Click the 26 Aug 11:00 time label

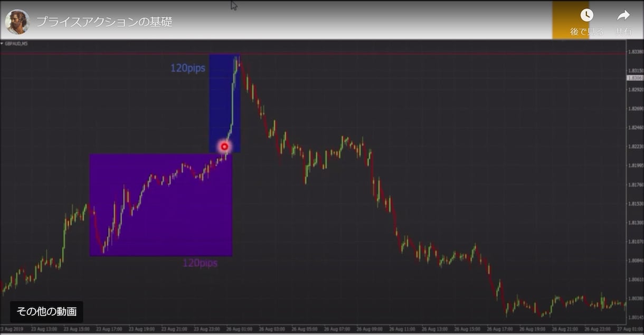[x=403, y=329]
